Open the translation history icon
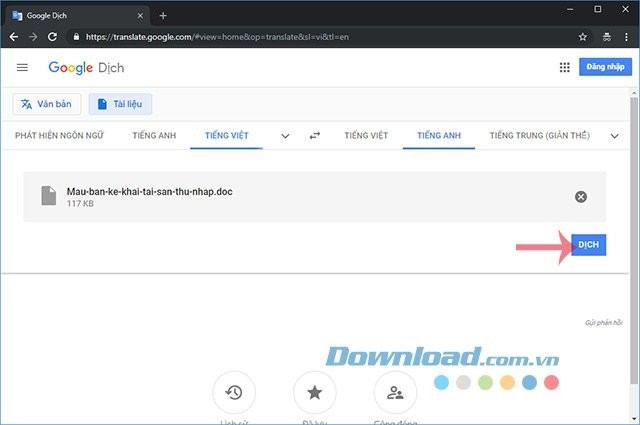 (234, 392)
